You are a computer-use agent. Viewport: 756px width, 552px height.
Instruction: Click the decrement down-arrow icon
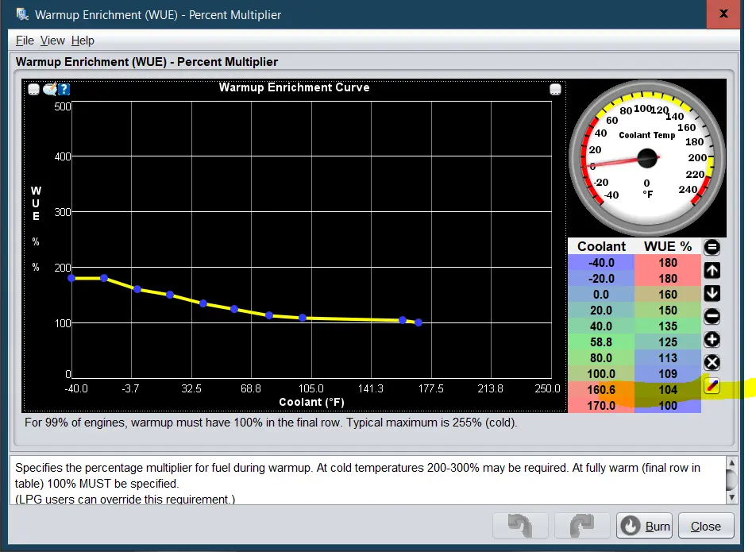pos(712,294)
